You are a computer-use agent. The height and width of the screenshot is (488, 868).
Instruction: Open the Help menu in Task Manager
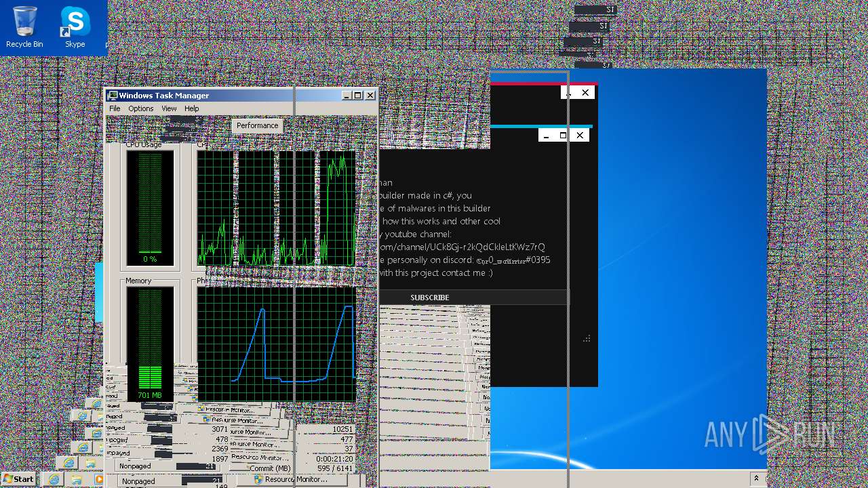click(192, 108)
